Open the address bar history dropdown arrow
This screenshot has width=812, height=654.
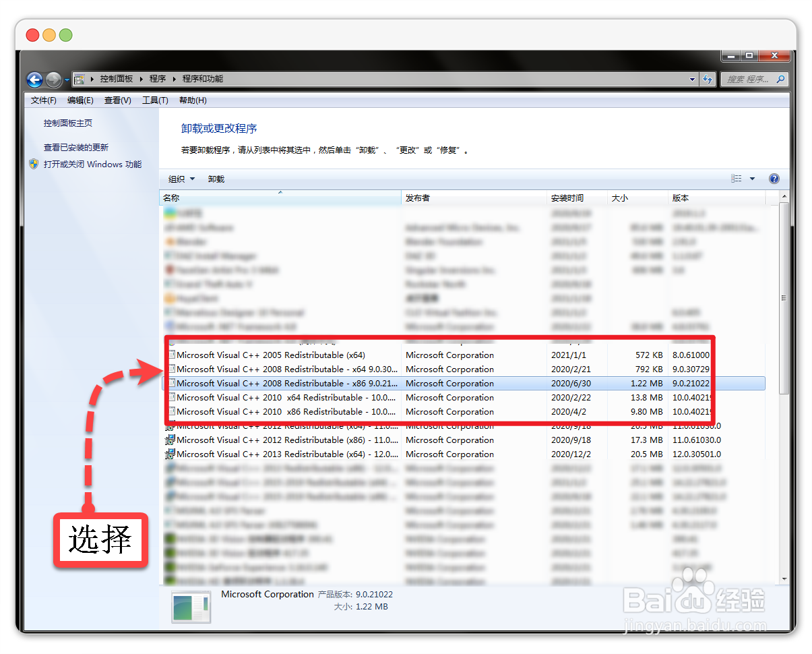pyautogui.click(x=693, y=79)
